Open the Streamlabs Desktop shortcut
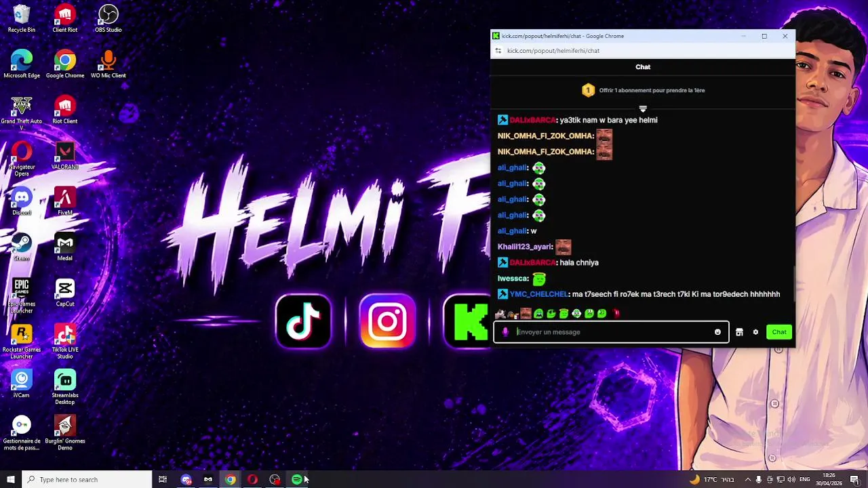This screenshot has width=868, height=488. [65, 388]
